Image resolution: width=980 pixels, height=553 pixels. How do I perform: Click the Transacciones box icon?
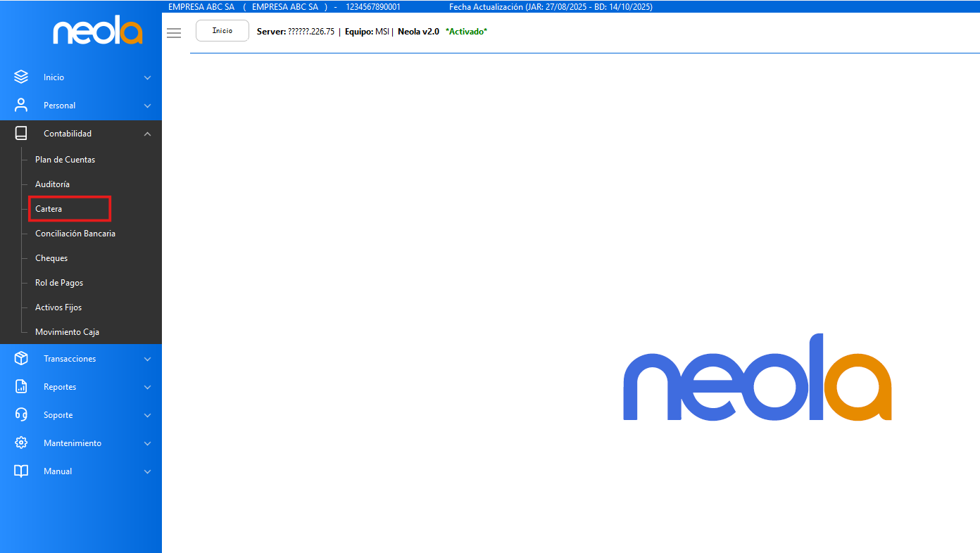21,359
